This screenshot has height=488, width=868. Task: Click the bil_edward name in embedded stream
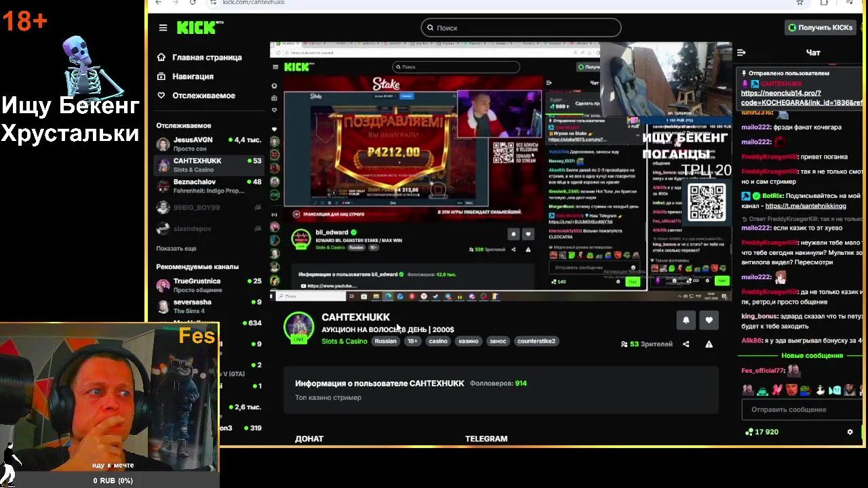coord(332,232)
